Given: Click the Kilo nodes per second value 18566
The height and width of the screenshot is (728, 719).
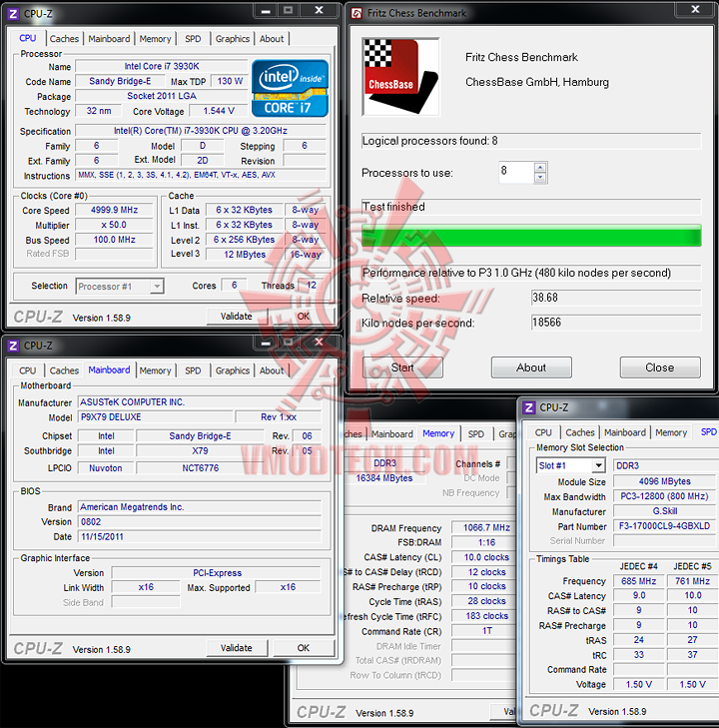Looking at the screenshot, I should coord(616,323).
